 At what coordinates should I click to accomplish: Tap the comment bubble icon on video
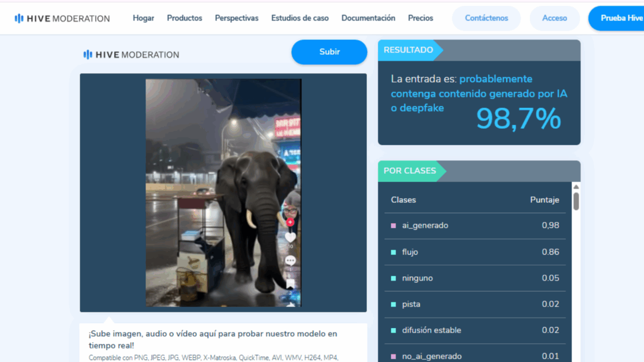click(x=290, y=261)
